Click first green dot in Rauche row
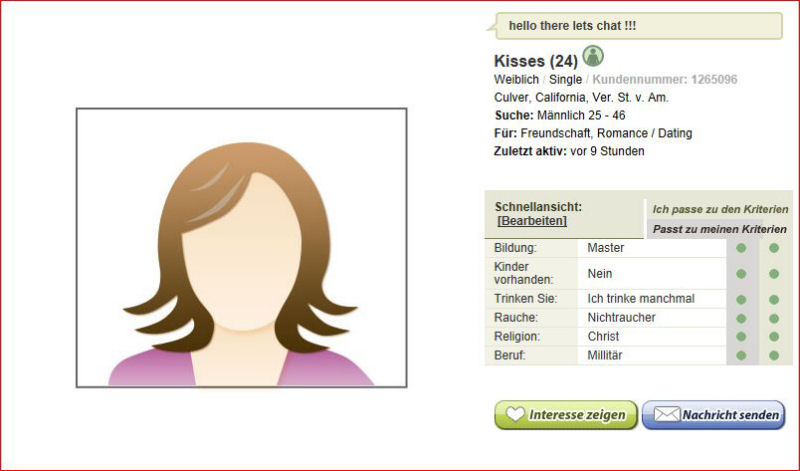800x471 pixels. coord(741,318)
